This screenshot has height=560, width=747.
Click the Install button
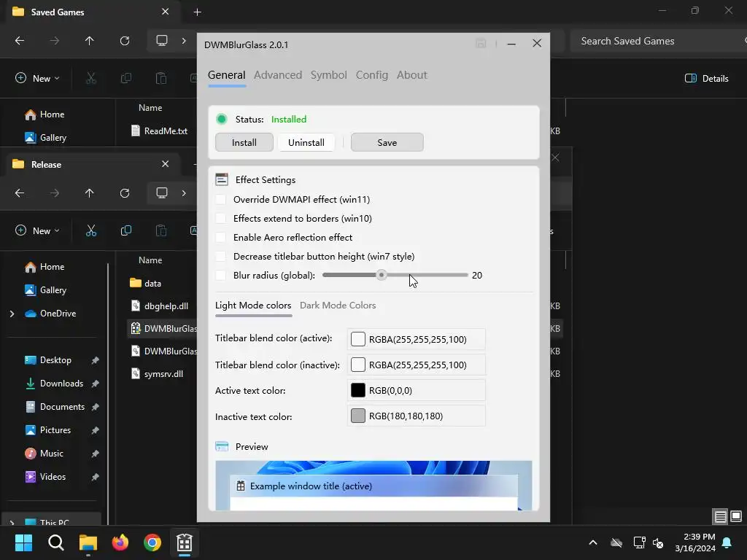coord(244,142)
